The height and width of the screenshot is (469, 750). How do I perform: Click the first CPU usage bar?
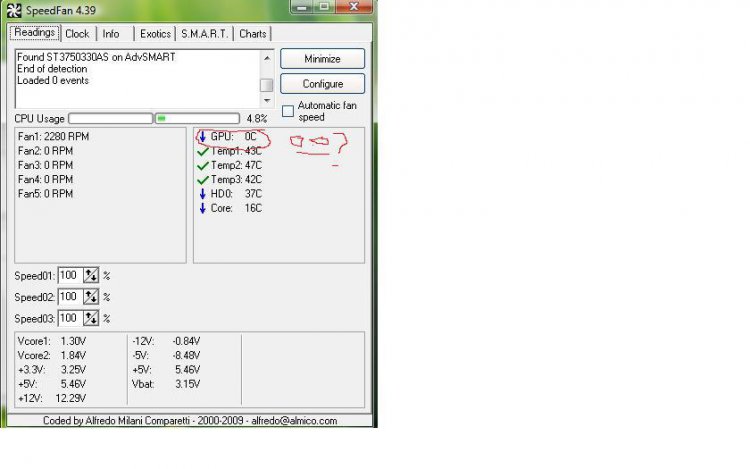pyautogui.click(x=110, y=119)
